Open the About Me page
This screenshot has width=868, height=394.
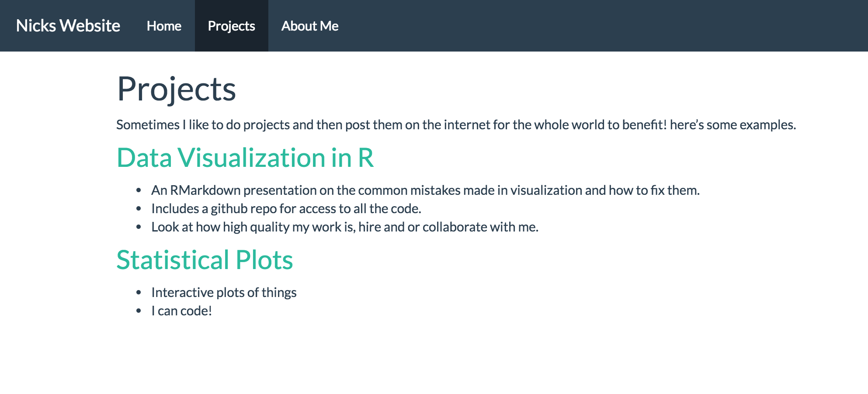coord(309,26)
